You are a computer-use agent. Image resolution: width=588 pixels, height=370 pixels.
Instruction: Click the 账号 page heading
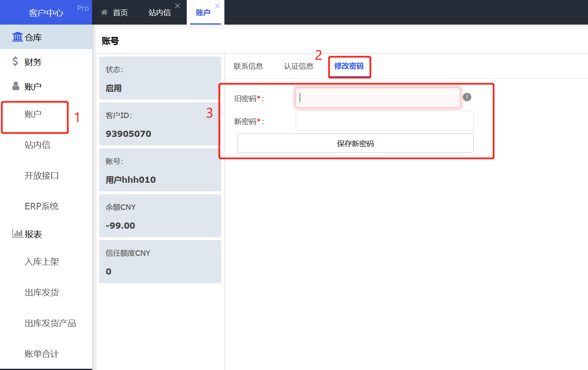click(110, 41)
